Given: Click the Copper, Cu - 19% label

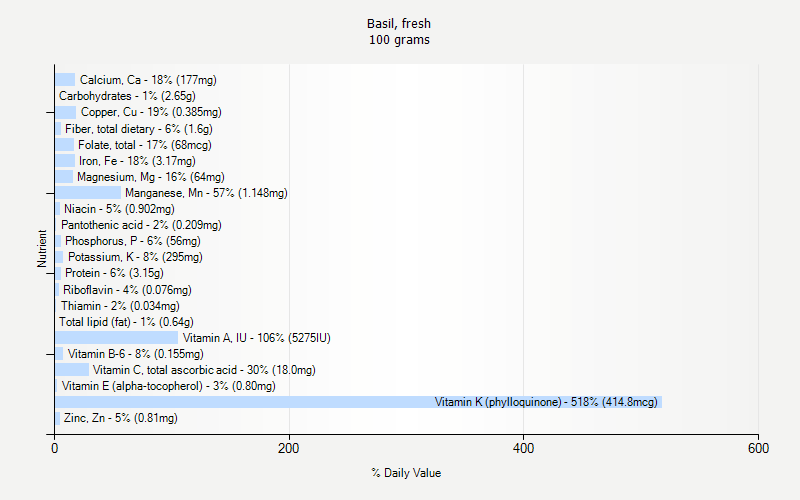Looking at the screenshot, I should tap(151, 112).
